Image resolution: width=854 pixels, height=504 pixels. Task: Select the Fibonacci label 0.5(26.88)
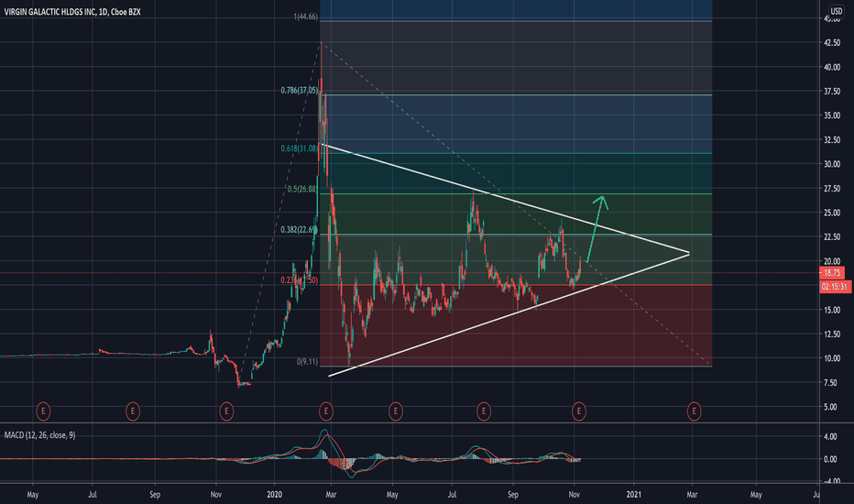[x=301, y=189]
